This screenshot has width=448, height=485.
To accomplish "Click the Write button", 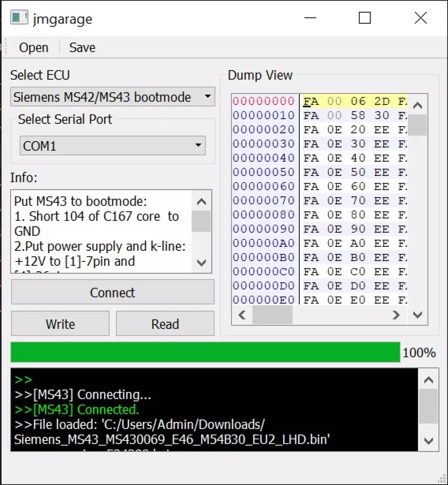I will [60, 324].
